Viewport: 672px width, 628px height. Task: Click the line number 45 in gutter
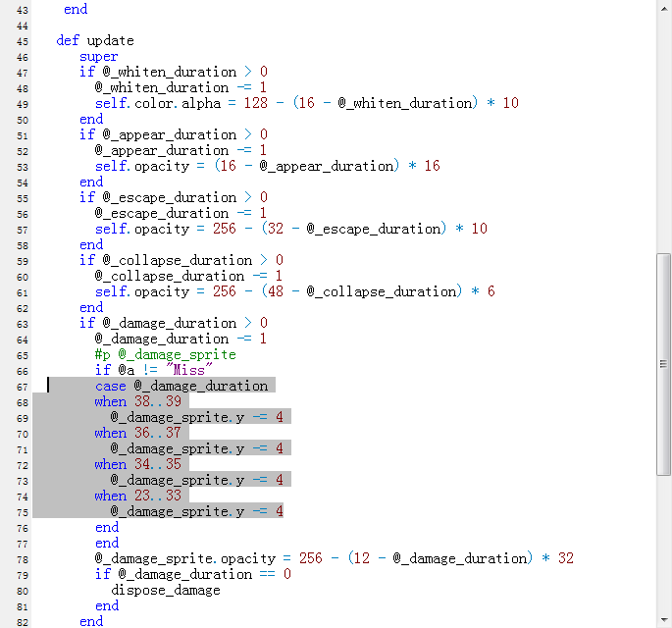[x=23, y=41]
